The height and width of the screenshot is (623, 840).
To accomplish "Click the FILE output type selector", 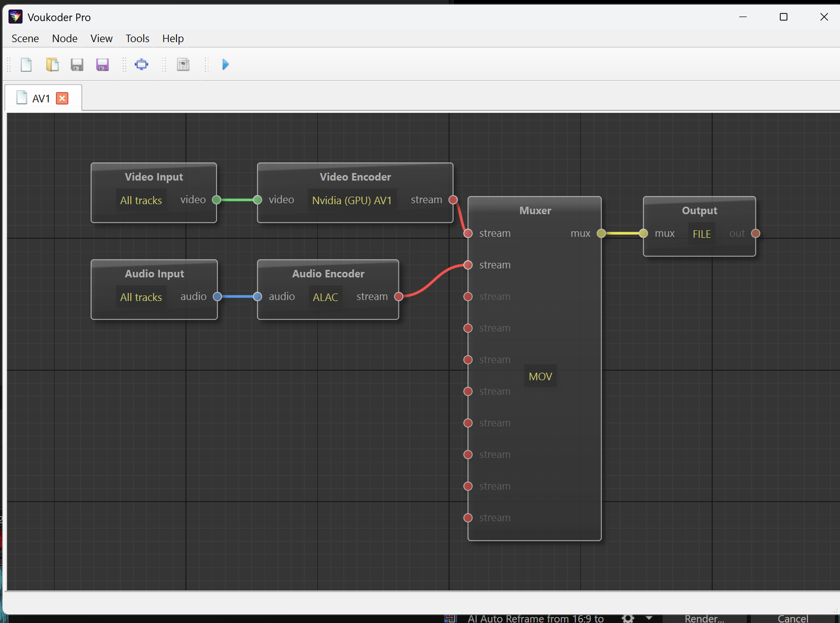I will (x=701, y=234).
